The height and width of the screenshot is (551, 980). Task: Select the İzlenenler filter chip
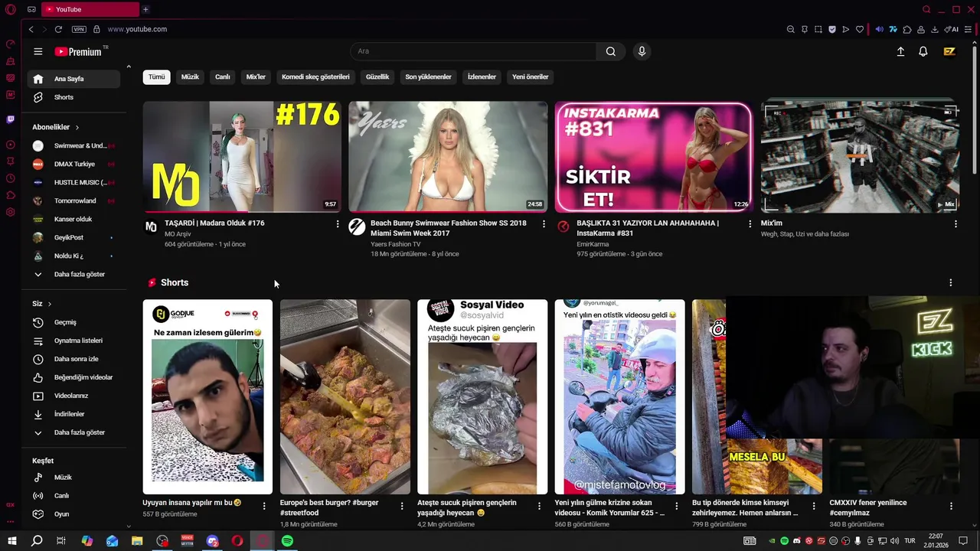[x=482, y=77]
